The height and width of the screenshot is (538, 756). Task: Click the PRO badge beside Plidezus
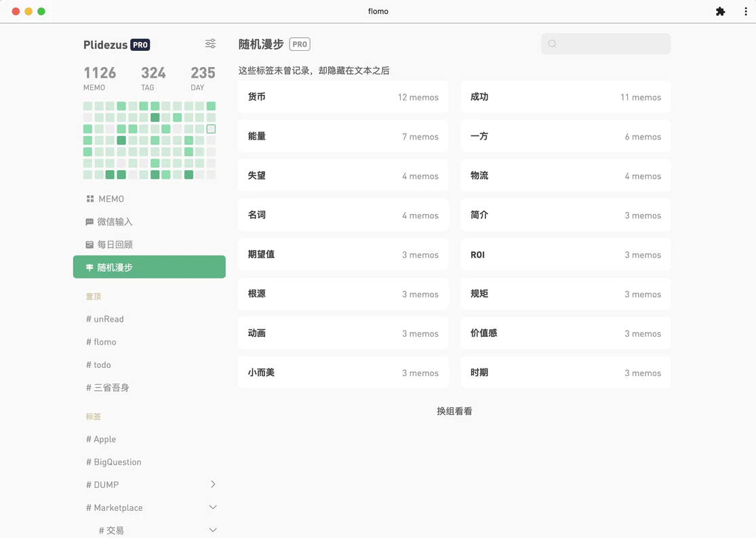coord(140,45)
